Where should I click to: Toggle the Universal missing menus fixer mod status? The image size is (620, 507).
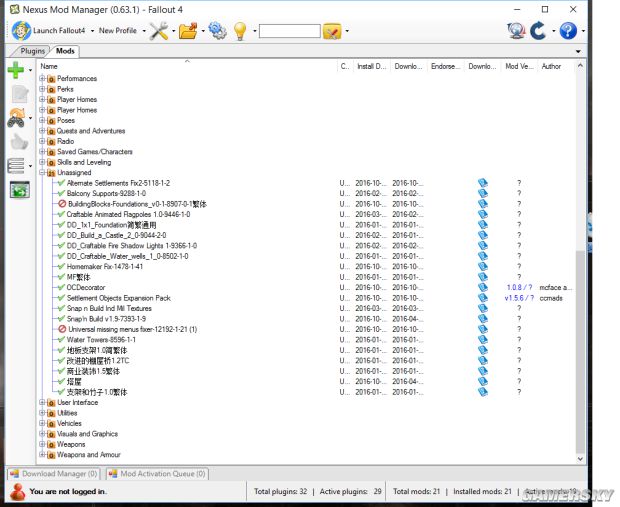(x=61, y=329)
